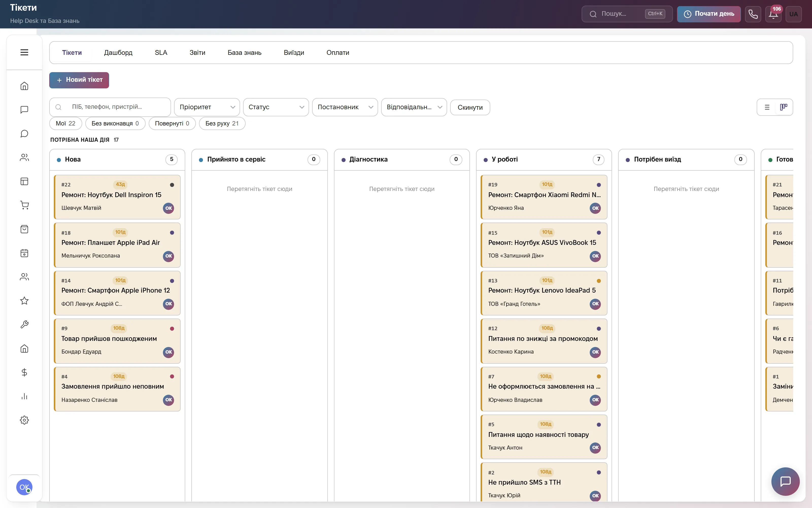The height and width of the screenshot is (508, 812).
Task: Click the Новий тікет button
Action: click(79, 80)
